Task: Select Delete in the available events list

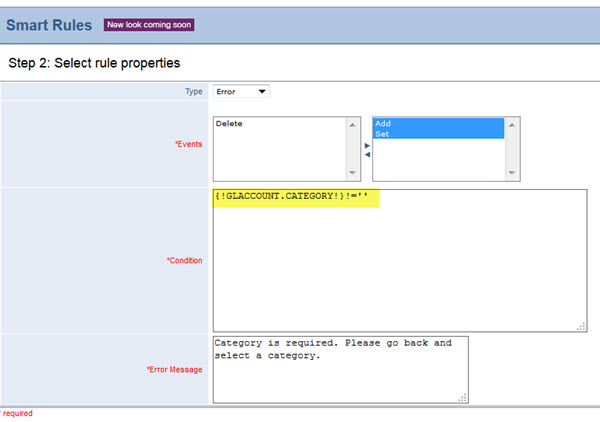Action: (x=230, y=124)
